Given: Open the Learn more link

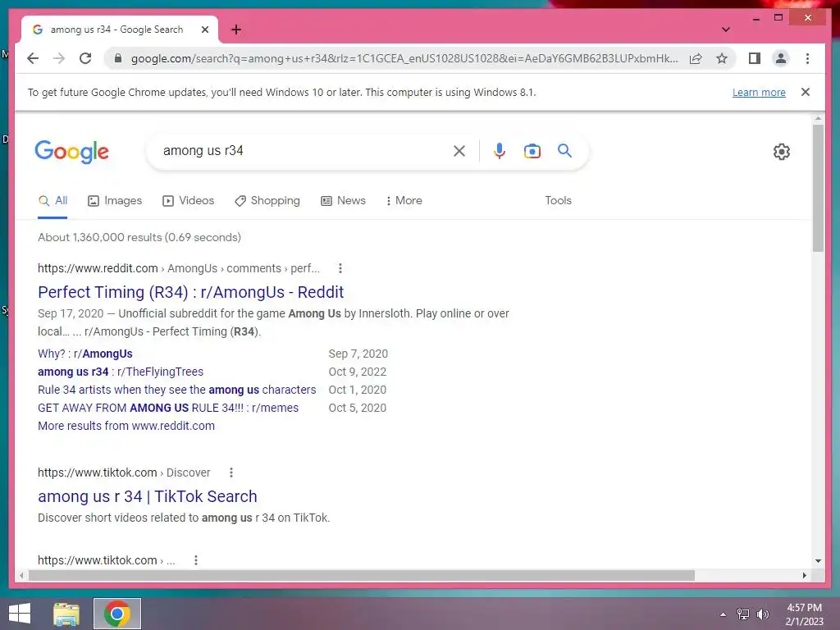Looking at the screenshot, I should (x=759, y=92).
